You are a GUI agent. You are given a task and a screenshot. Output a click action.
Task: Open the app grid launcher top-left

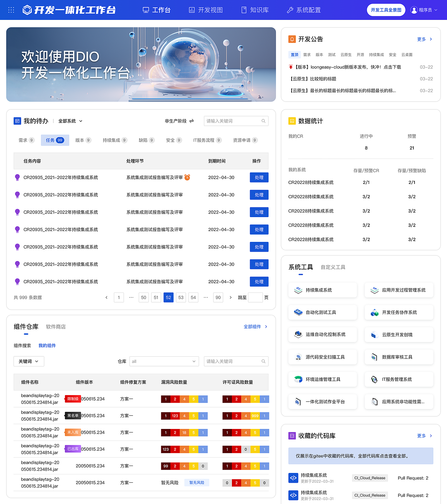point(11,10)
